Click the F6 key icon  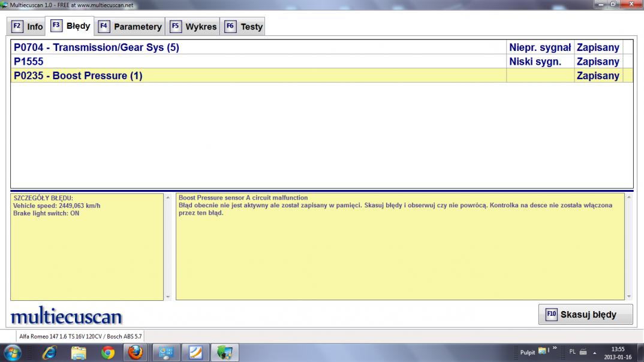230,26
